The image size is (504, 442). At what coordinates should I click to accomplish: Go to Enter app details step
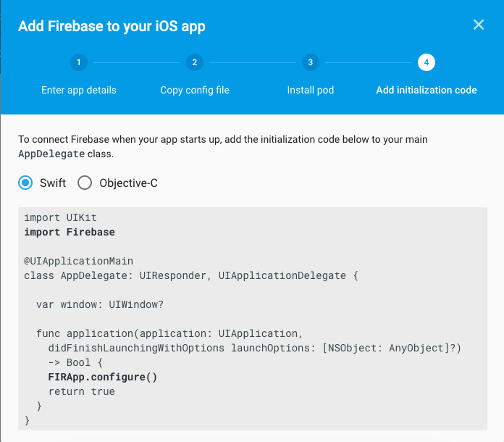[78, 90]
